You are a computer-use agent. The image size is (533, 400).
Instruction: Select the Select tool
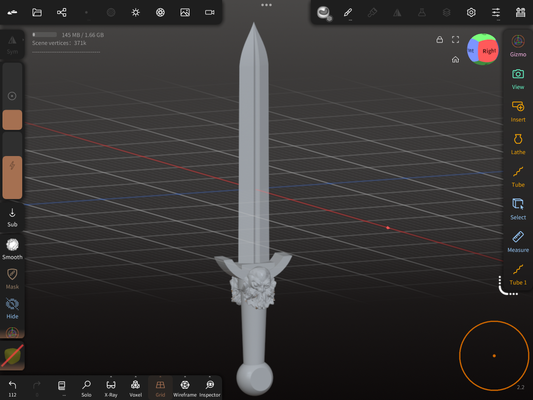[x=518, y=209]
